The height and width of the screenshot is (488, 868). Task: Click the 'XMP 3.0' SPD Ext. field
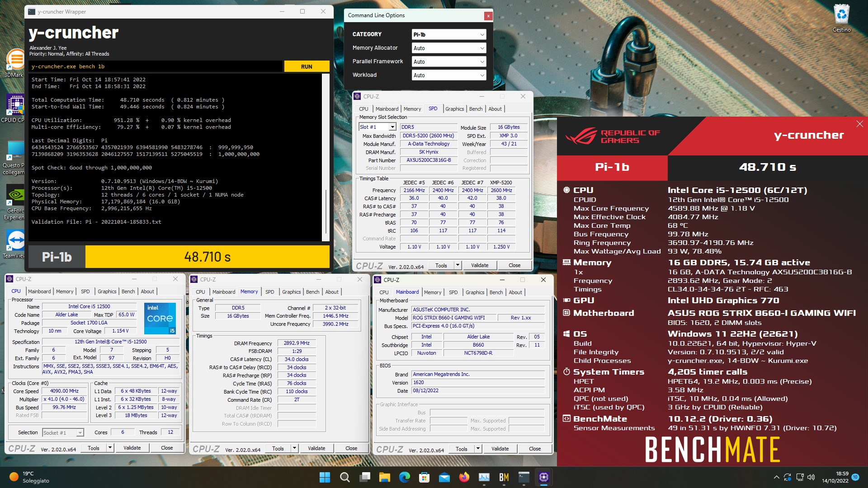509,136
